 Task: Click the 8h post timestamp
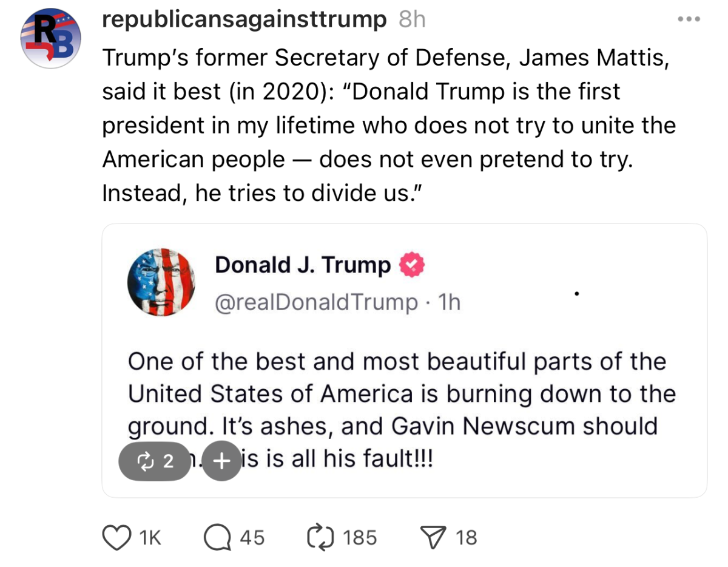click(412, 20)
